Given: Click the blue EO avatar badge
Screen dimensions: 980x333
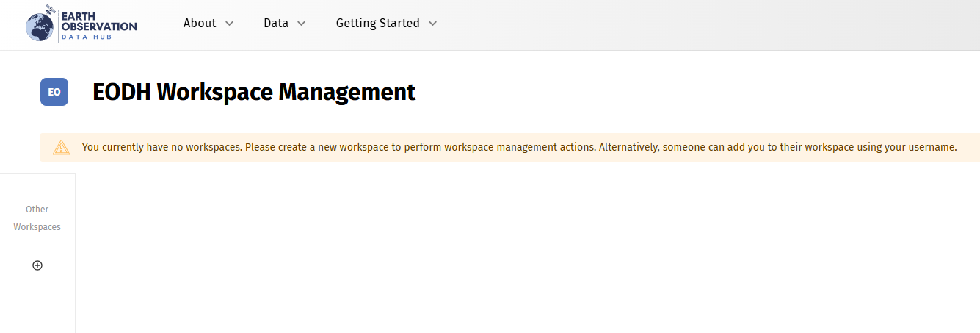Looking at the screenshot, I should pyautogui.click(x=54, y=92).
